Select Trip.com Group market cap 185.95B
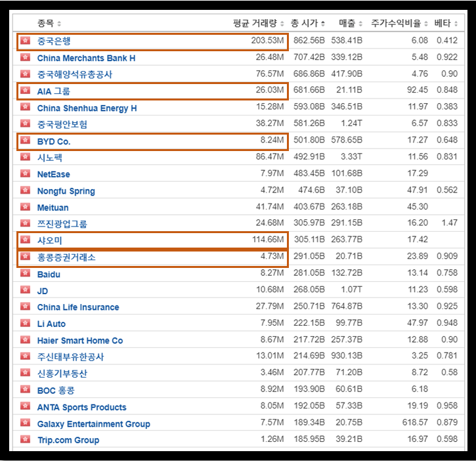This screenshot has width=476, height=461. point(309,439)
